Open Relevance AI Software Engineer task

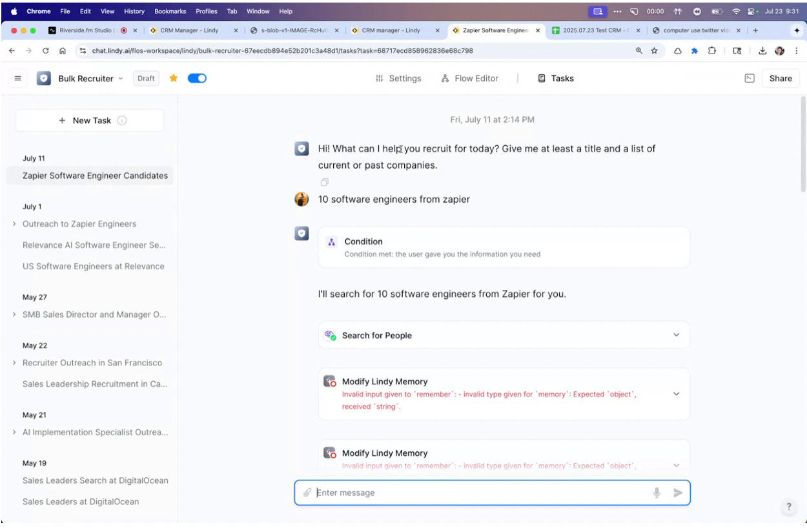[x=94, y=245]
